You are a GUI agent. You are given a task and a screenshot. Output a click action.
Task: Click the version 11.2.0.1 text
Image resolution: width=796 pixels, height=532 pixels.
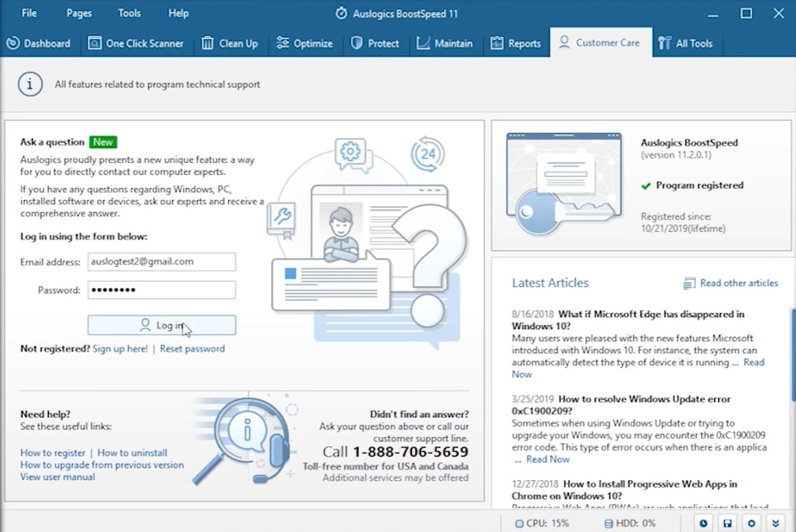tap(676, 155)
